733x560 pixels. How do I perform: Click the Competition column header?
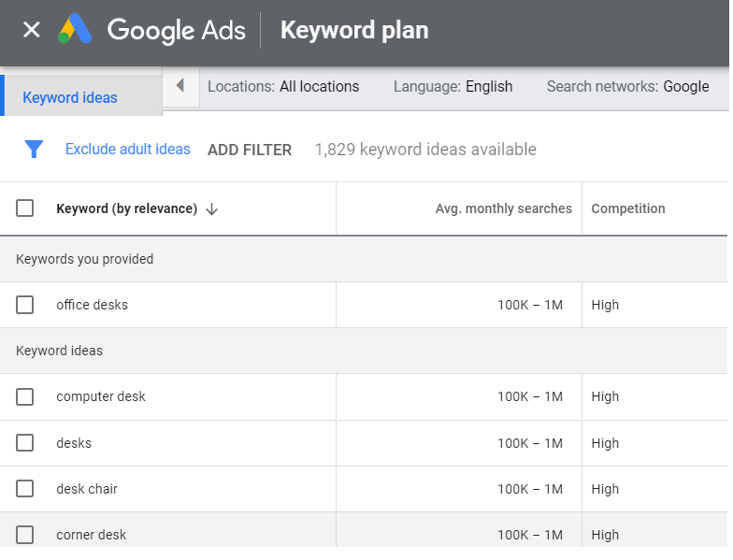pyautogui.click(x=628, y=208)
